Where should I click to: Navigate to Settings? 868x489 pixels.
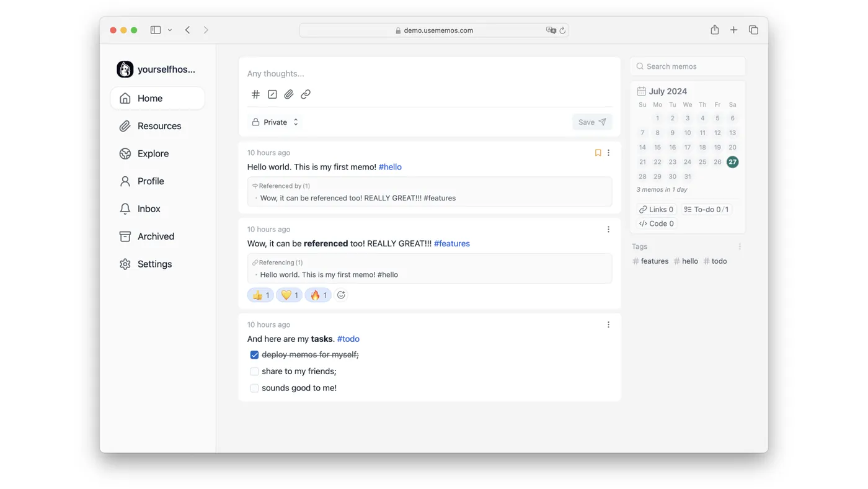(x=157, y=264)
